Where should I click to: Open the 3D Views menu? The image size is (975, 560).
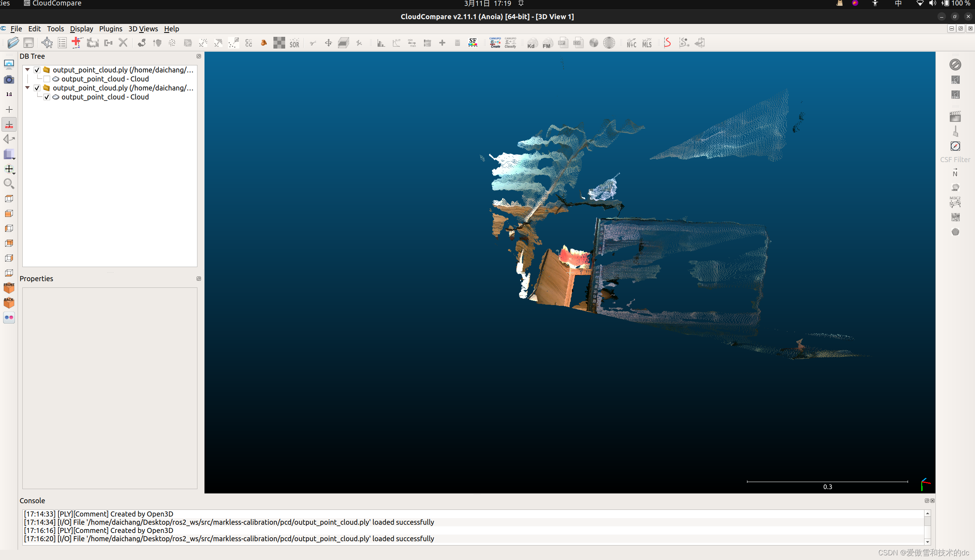(143, 29)
